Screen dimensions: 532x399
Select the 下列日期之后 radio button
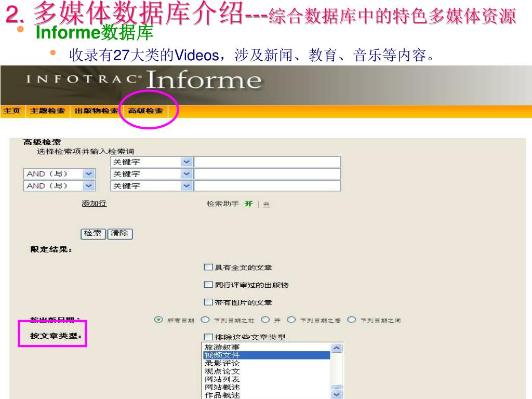(291, 320)
